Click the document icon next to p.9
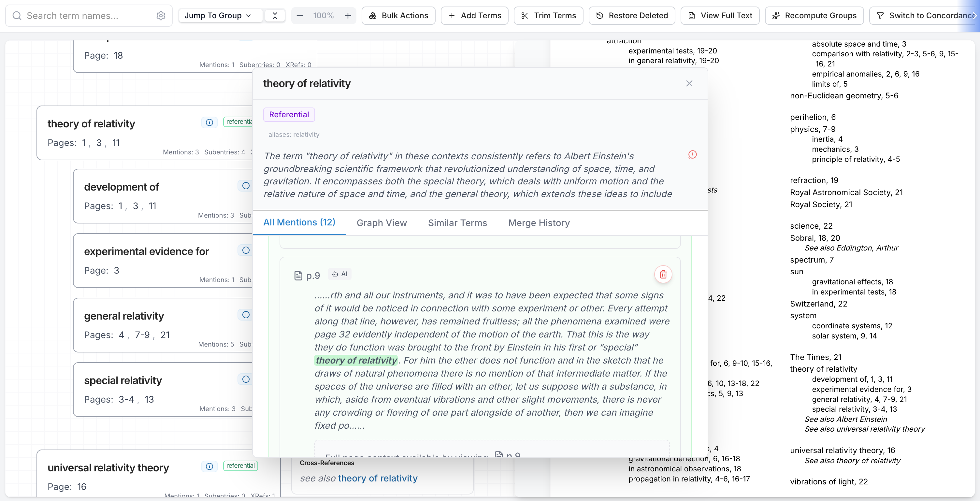Screen dimensions: 980x501 point(299,275)
